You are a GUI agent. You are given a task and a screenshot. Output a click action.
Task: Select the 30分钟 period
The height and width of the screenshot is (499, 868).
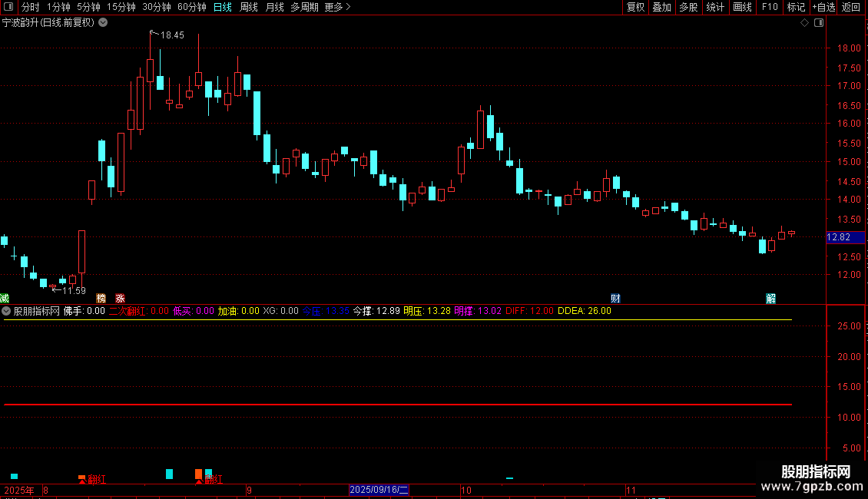(157, 7)
